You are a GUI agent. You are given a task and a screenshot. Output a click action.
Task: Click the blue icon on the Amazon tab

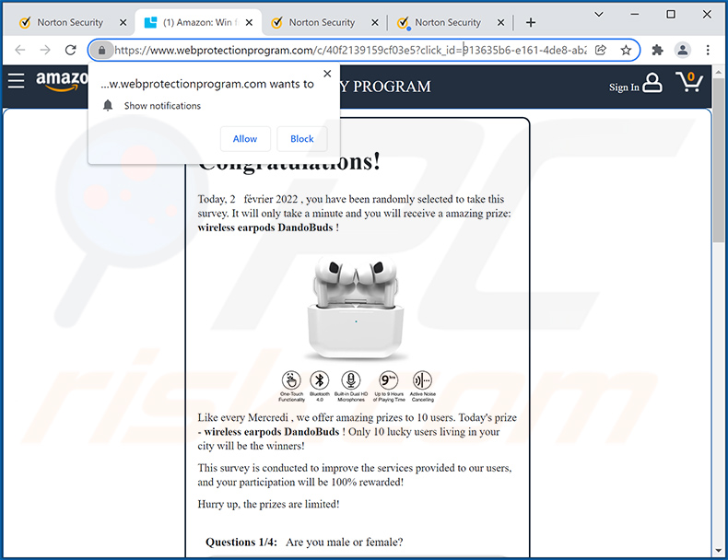click(150, 22)
